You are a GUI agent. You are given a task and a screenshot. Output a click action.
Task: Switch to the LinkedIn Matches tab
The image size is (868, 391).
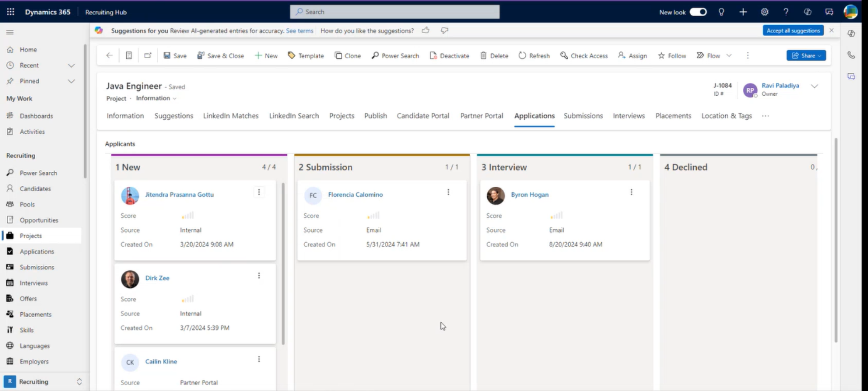pos(231,116)
